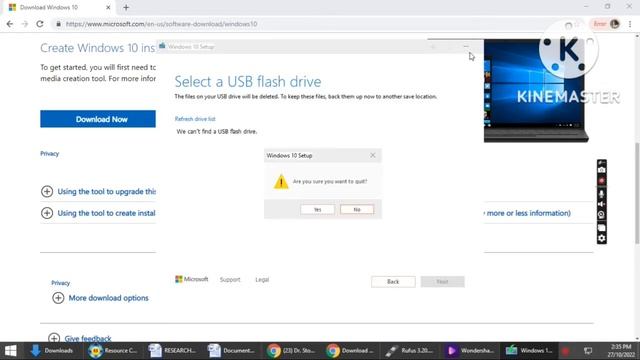Open Downloads from the taskbar
640x360 pixels.
pyautogui.click(x=52, y=351)
